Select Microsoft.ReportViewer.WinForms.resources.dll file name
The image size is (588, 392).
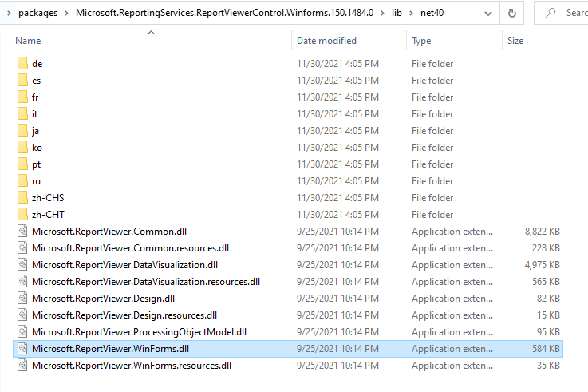click(x=132, y=366)
